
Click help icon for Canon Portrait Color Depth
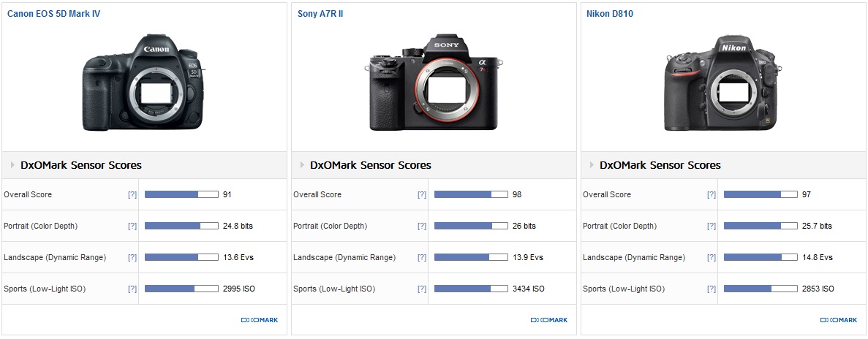click(132, 226)
